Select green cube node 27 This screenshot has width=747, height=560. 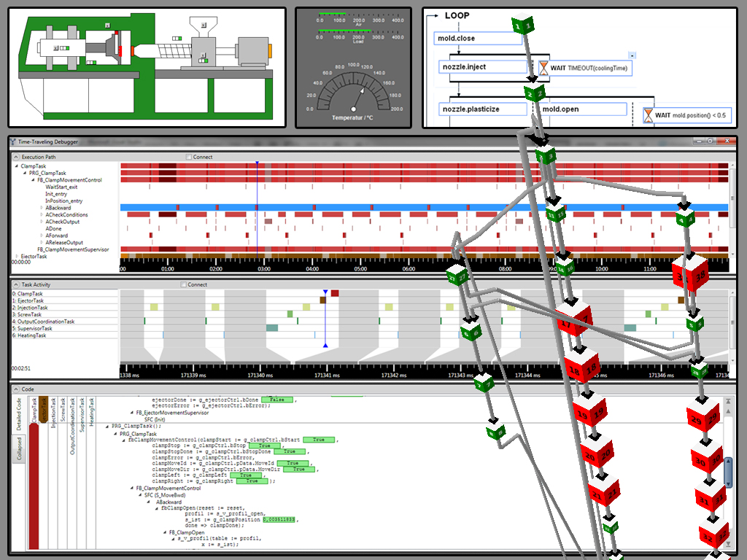(x=457, y=276)
